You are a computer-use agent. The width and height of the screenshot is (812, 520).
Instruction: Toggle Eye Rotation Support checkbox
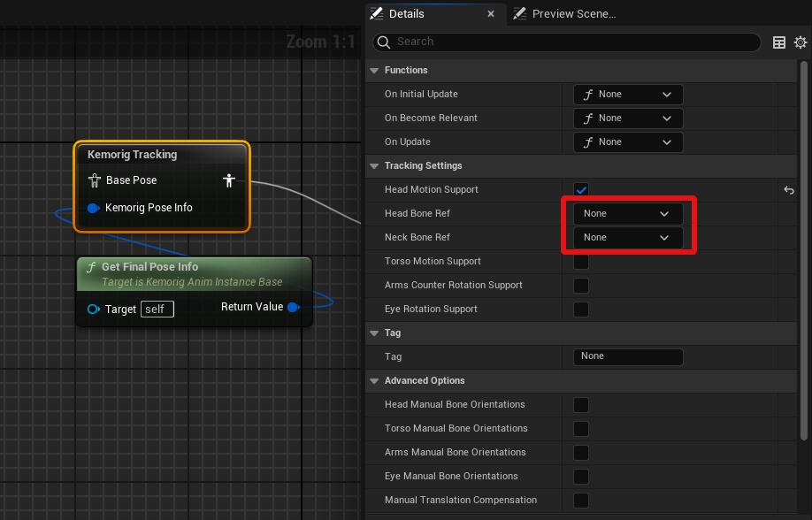click(581, 310)
